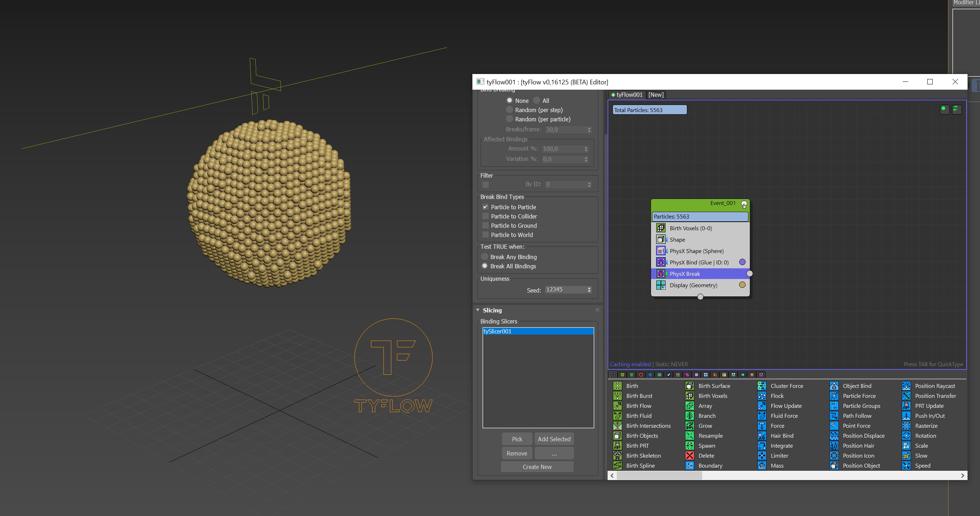Image resolution: width=980 pixels, height=516 pixels.
Task: Choose the Birth Spline operator icon
Action: point(618,465)
